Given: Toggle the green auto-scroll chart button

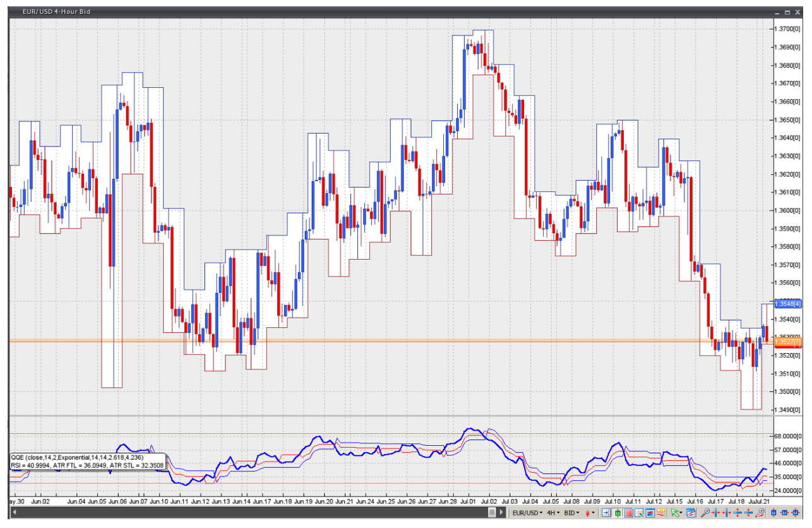Looking at the screenshot, I should [x=618, y=512].
